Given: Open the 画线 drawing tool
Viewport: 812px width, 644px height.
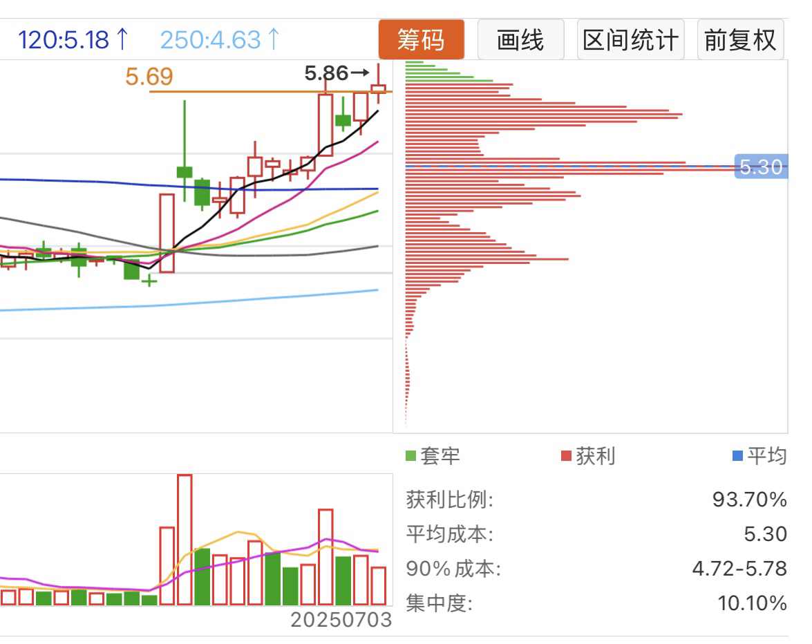Looking at the screenshot, I should click(x=520, y=39).
